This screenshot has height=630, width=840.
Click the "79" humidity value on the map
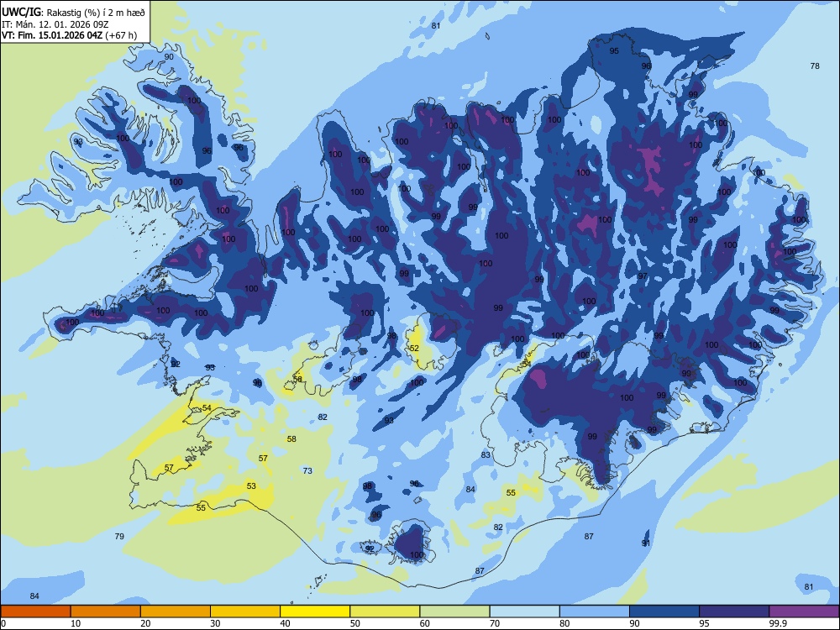click(x=119, y=536)
